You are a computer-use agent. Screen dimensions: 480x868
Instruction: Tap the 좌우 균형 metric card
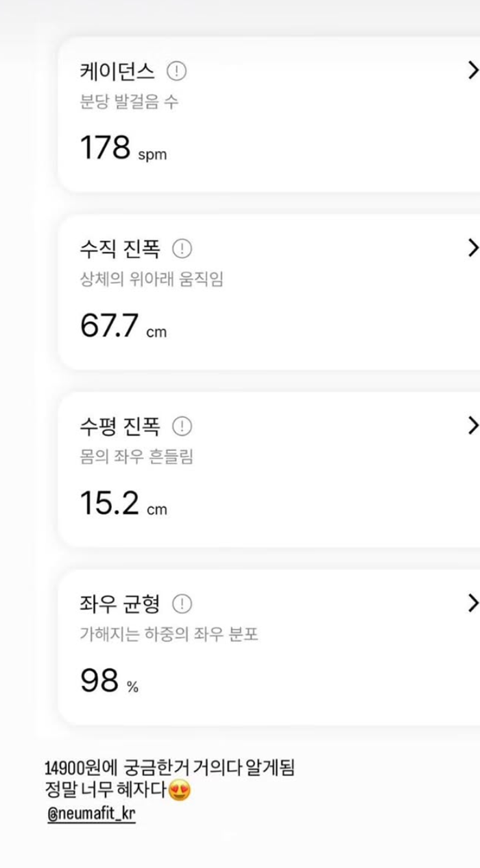267,645
